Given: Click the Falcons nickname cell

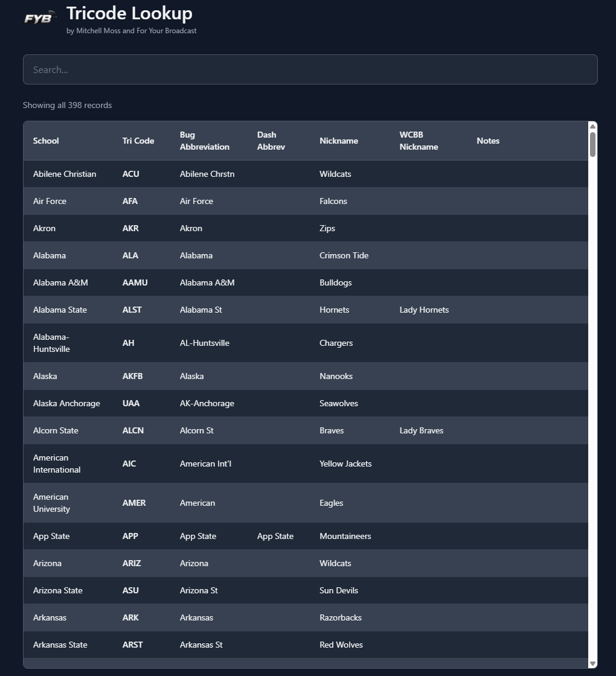Looking at the screenshot, I should coord(333,201).
